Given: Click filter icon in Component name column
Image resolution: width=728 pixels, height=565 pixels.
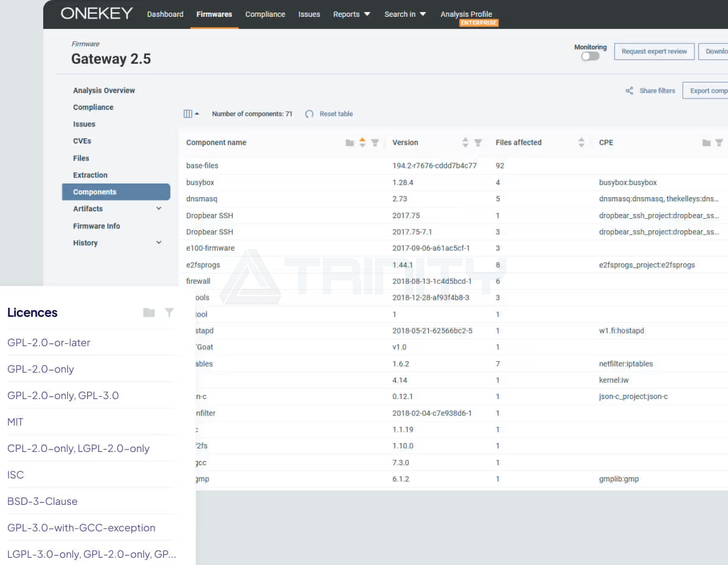Looking at the screenshot, I should 375,142.
